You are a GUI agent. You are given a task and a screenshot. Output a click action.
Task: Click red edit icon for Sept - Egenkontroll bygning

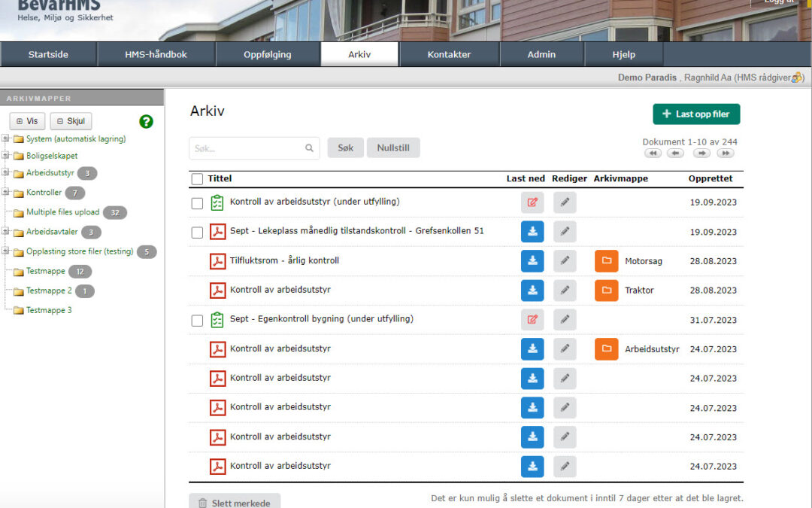point(532,320)
